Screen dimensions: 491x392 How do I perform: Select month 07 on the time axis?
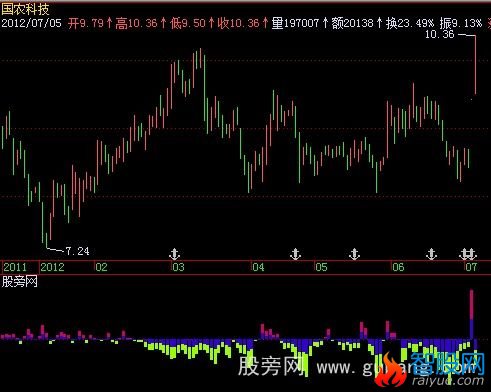pos(471,267)
